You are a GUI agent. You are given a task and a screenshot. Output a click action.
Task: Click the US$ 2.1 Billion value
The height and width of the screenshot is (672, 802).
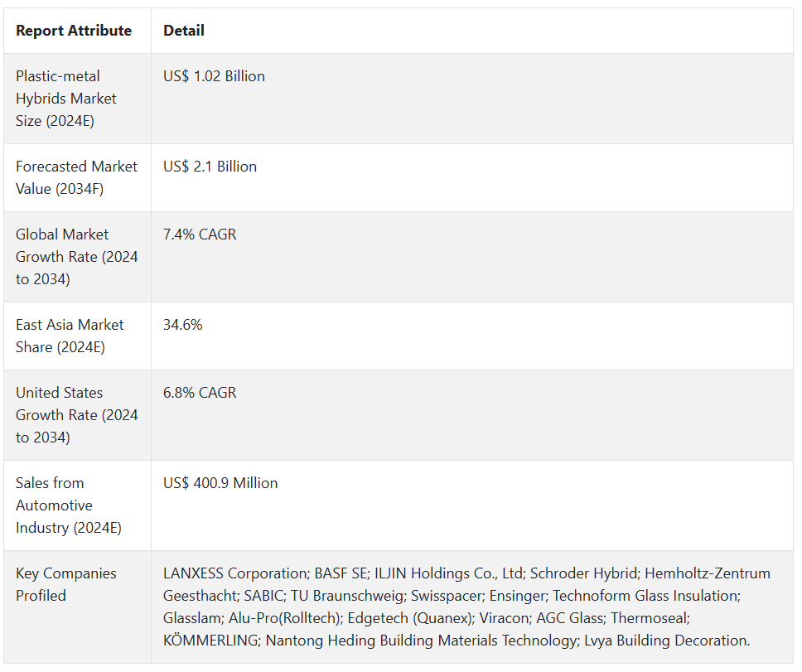coord(210,167)
